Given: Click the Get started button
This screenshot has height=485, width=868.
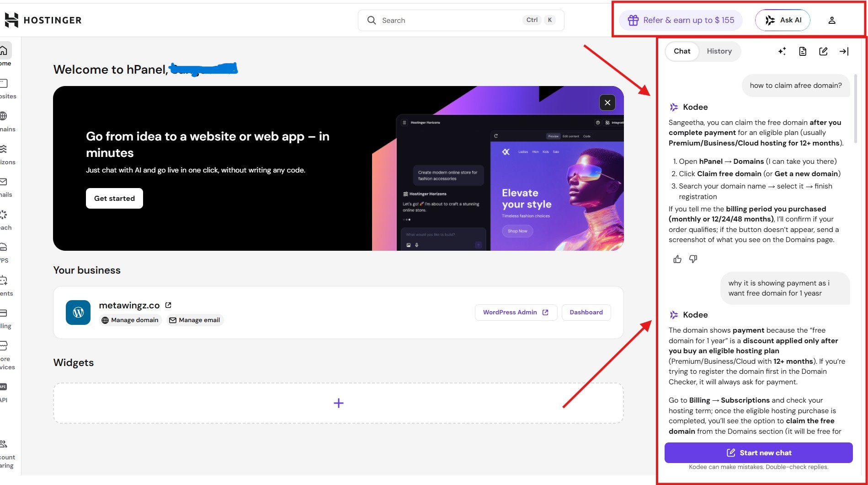Looking at the screenshot, I should (x=114, y=198).
